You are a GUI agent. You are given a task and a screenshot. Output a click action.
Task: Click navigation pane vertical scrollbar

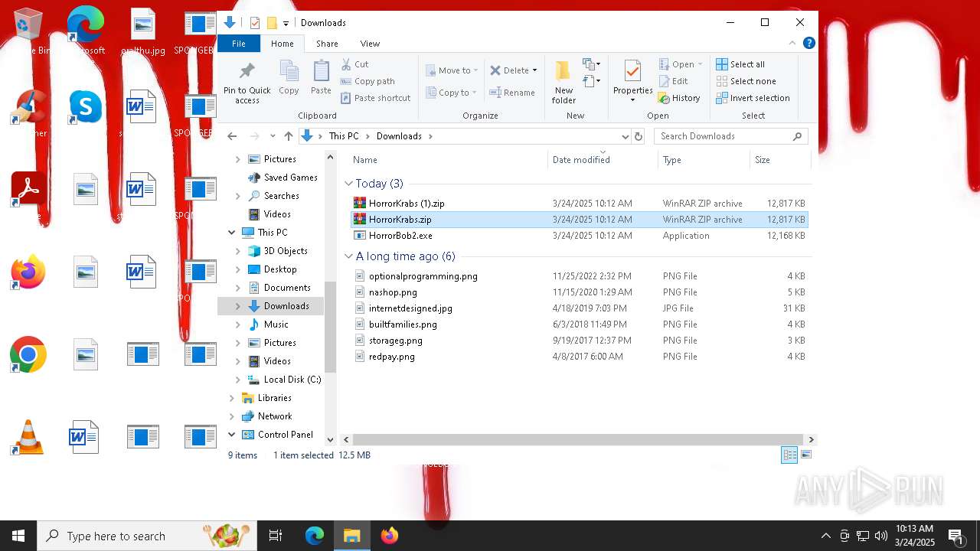tap(331, 326)
